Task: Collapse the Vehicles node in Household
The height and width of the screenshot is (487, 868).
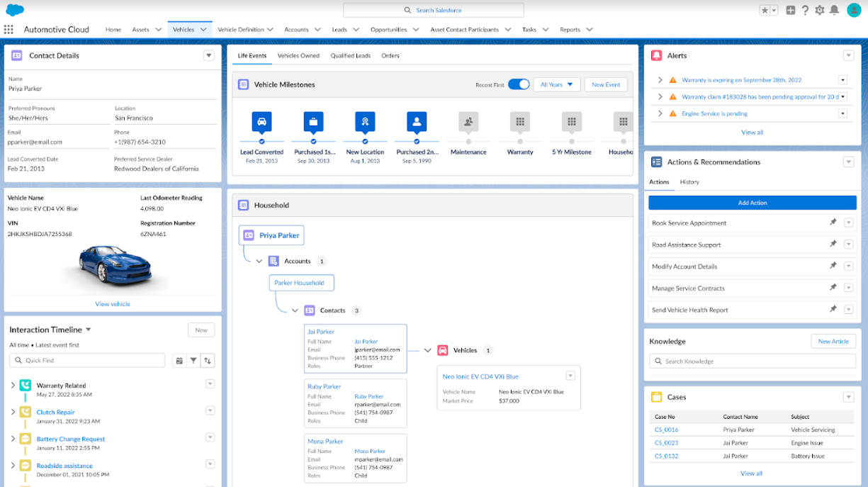Action: coord(427,350)
